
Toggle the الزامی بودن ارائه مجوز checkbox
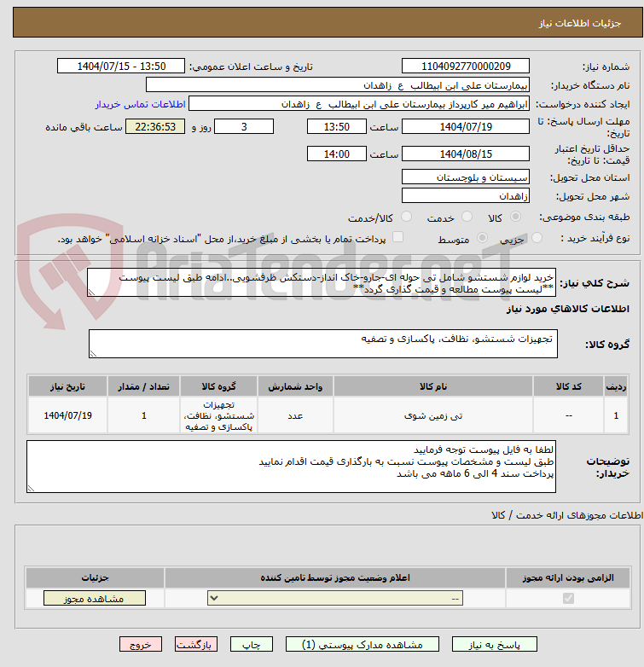[568, 598]
